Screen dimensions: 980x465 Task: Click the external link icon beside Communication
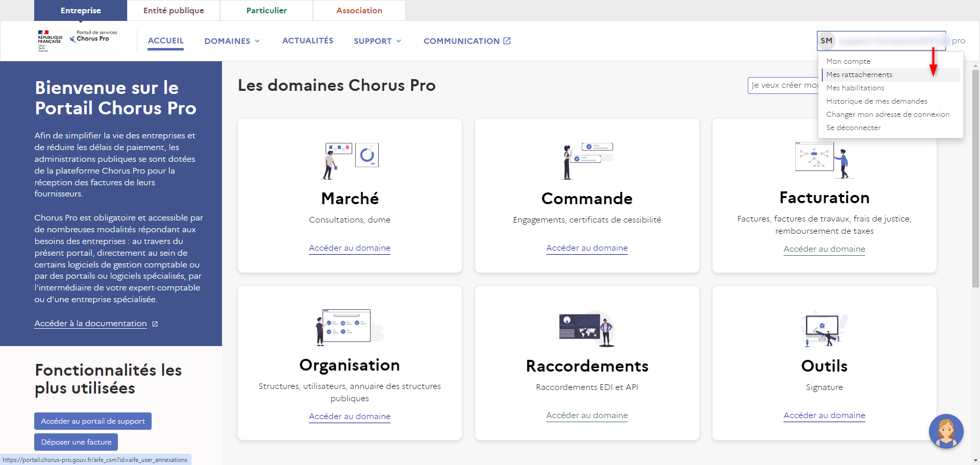[x=507, y=41]
